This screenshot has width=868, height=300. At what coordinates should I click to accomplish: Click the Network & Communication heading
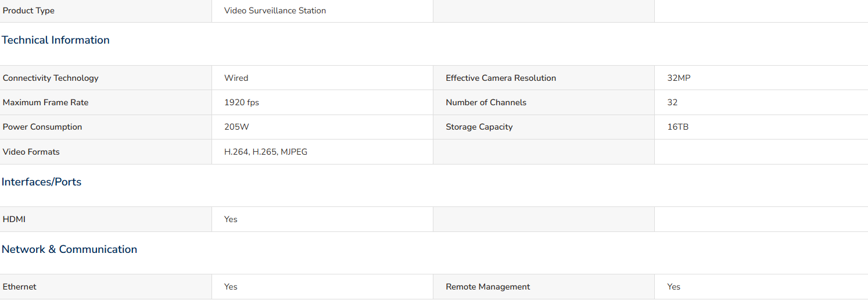(x=70, y=249)
